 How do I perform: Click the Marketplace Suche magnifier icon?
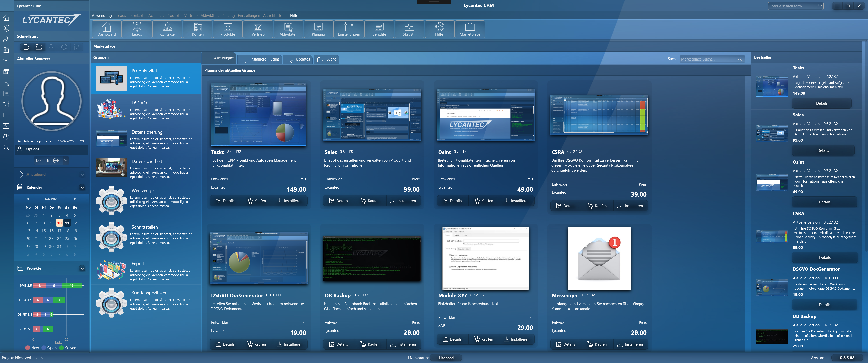point(740,59)
